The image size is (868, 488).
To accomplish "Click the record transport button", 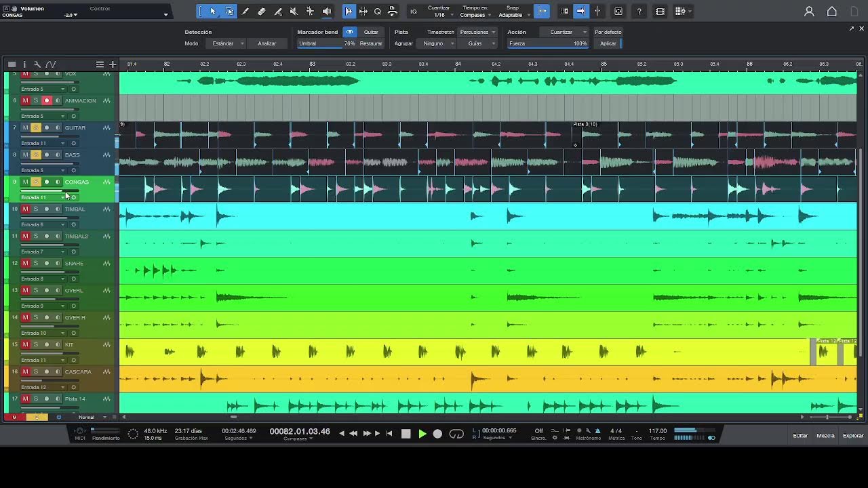I will click(x=437, y=434).
